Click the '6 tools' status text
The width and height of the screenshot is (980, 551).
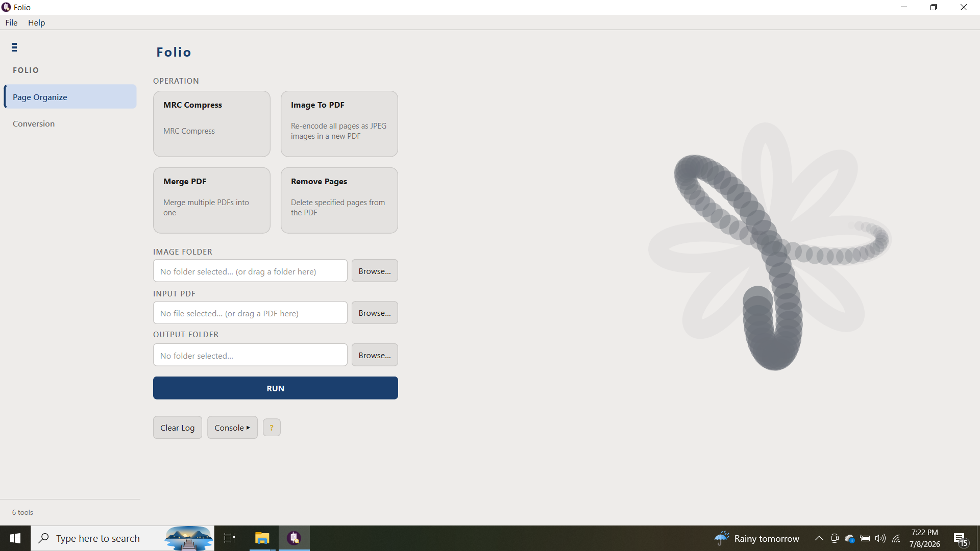[x=22, y=512]
